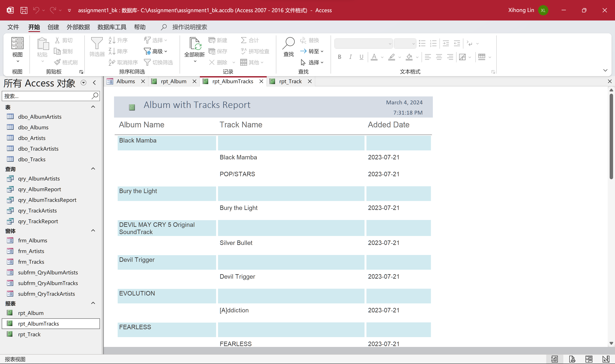615x364 pixels.
Task: Click the 合计 Totals sigma icon
Action: point(243,40)
